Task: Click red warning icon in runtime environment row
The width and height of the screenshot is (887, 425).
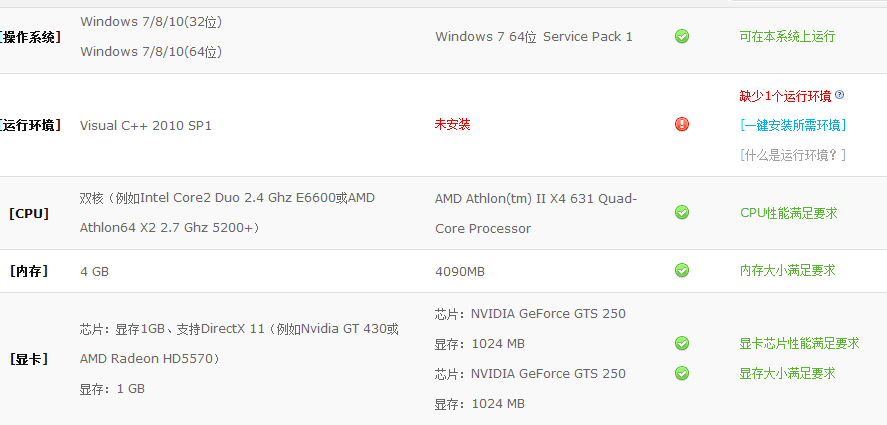Action: [x=682, y=124]
